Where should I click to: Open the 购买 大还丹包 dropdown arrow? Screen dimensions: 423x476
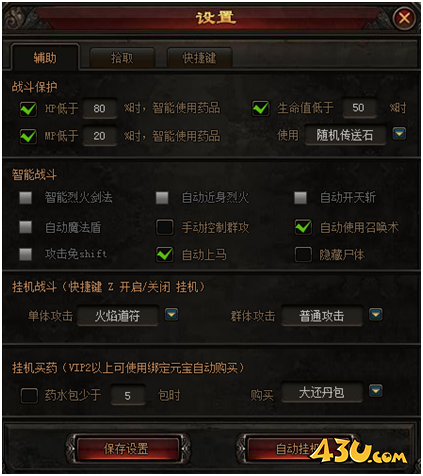pyautogui.click(x=376, y=390)
